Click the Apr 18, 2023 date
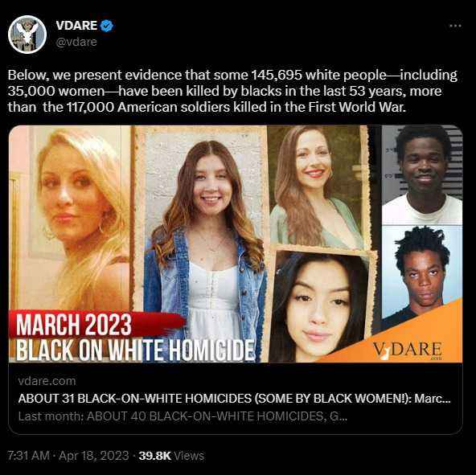 (94, 456)
